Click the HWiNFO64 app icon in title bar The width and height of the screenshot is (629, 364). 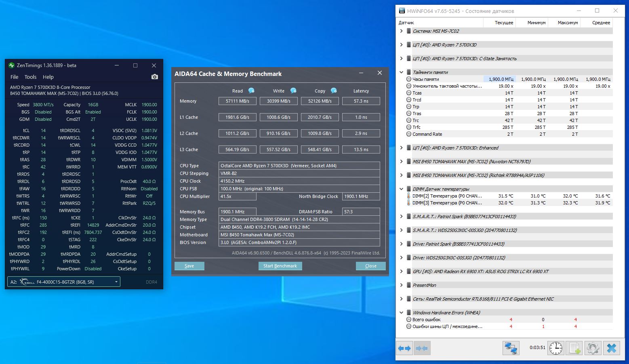tap(402, 11)
